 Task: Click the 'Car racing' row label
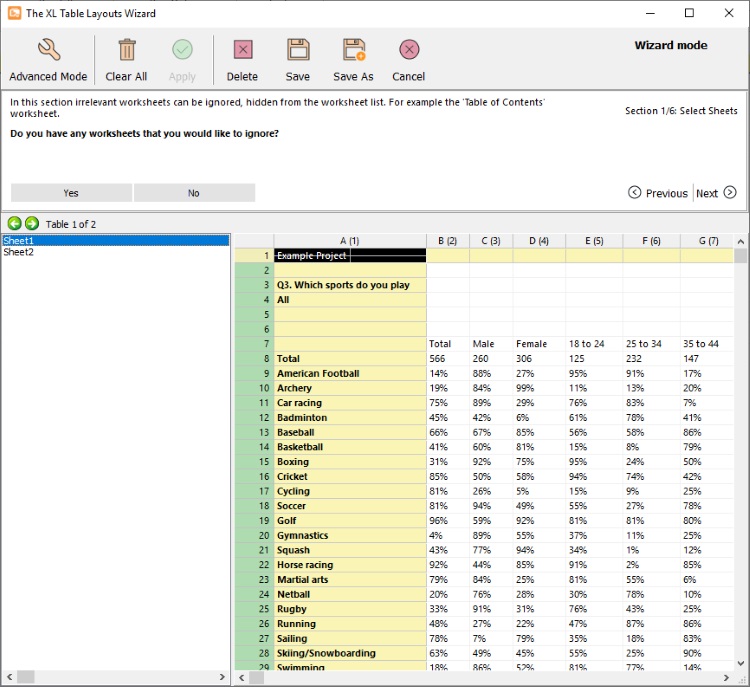pos(350,403)
